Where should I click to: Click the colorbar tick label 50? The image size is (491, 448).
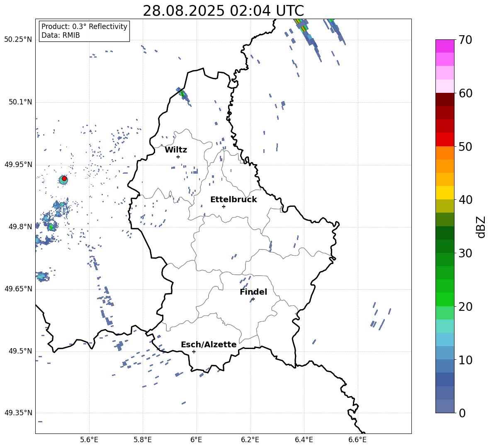coord(465,146)
